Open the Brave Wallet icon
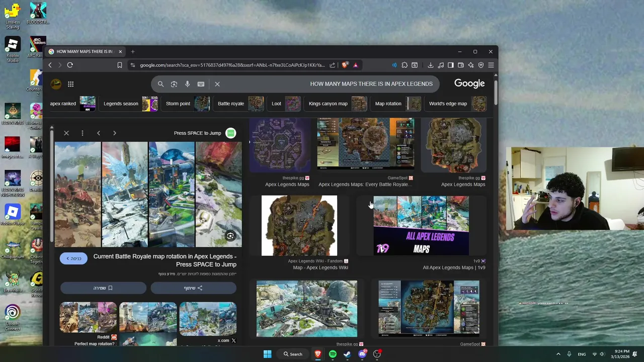644x362 pixels. pyautogui.click(x=461, y=65)
